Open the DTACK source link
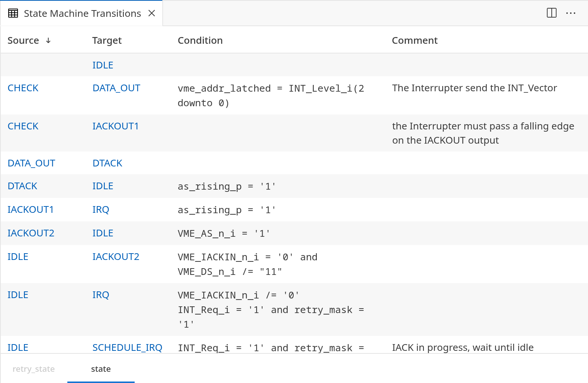 click(22, 186)
